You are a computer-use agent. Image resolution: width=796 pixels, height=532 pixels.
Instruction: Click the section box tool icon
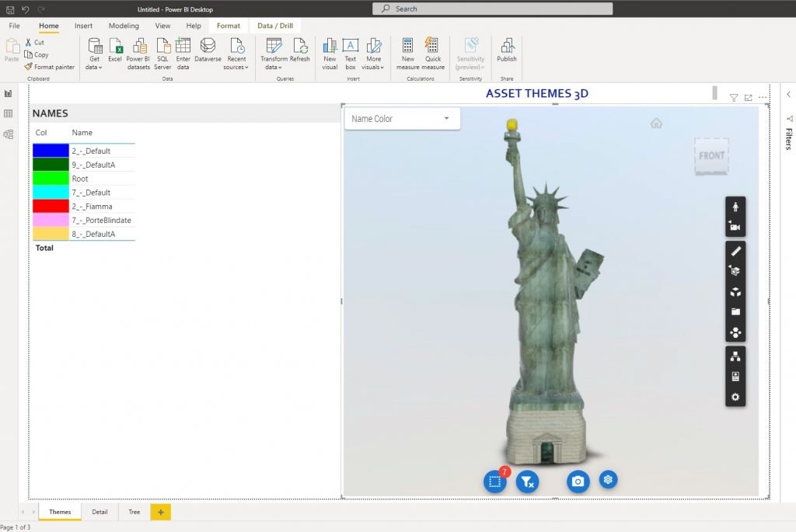click(x=735, y=271)
